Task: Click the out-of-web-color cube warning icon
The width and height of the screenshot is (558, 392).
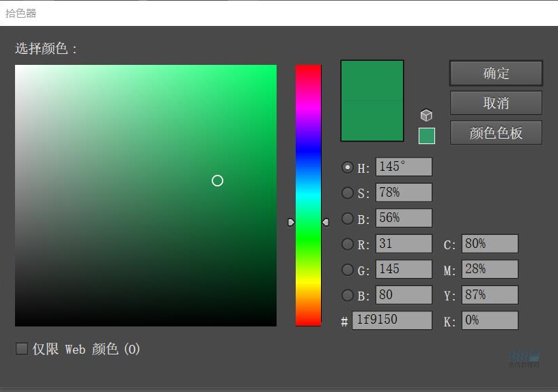Action: [x=426, y=115]
